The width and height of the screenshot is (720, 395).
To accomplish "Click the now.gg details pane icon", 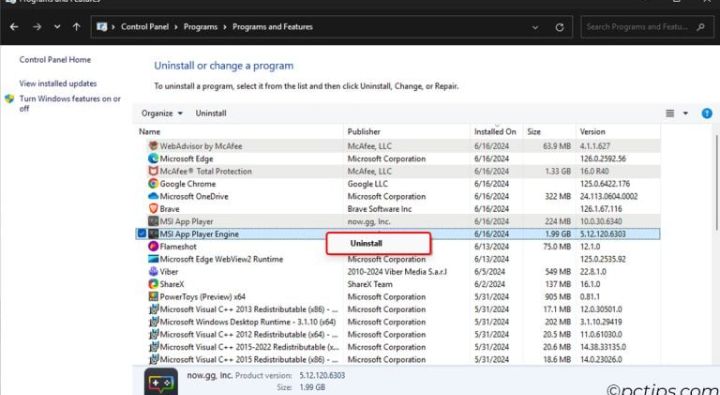I will [161, 382].
